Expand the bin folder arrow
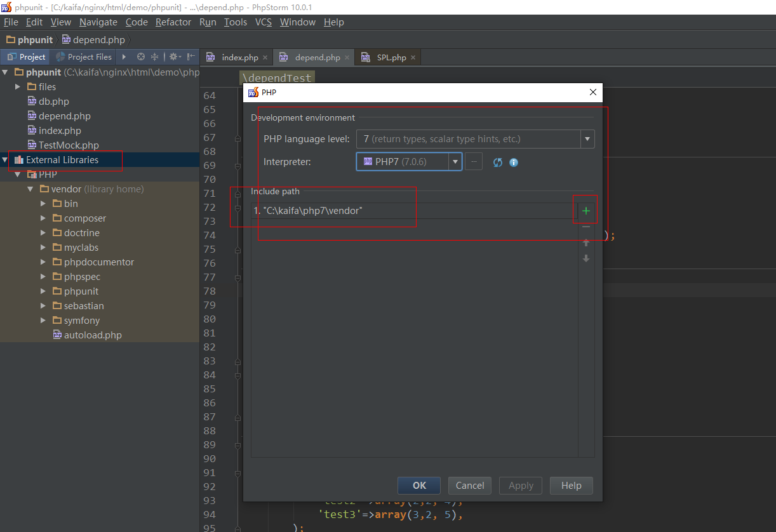The image size is (776, 532). tap(43, 204)
